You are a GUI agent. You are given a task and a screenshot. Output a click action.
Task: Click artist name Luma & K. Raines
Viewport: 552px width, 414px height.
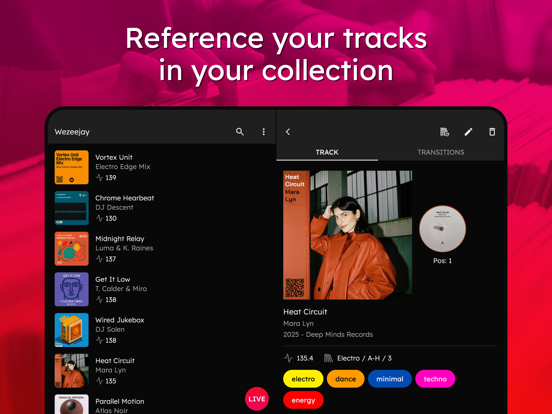coord(124,248)
